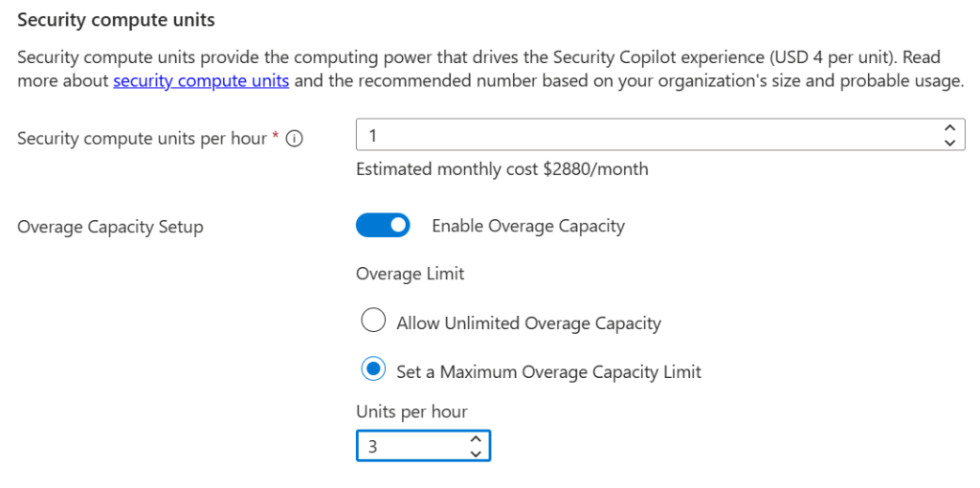This screenshot has width=980, height=488.
Task: Open the security compute units link
Action: 201,80
